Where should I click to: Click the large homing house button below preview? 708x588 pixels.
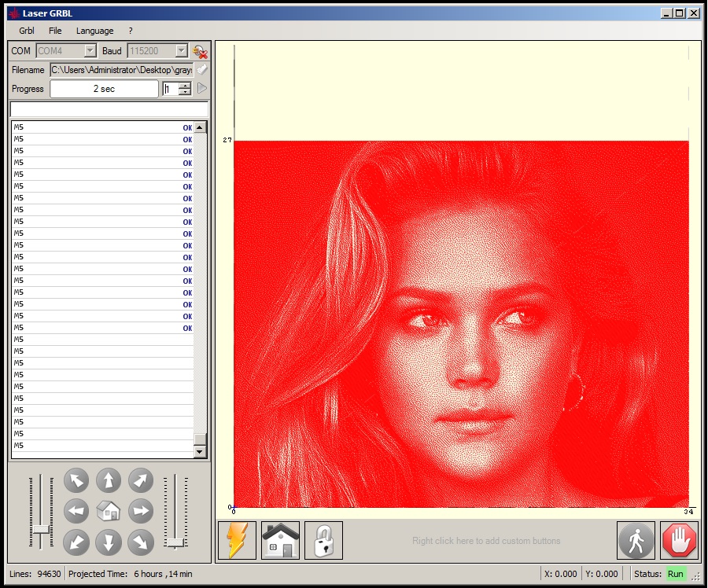point(280,541)
